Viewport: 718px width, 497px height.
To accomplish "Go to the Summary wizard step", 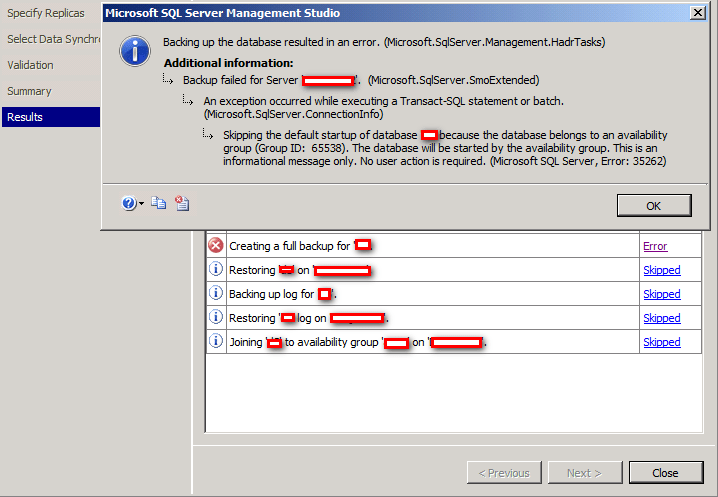I will coord(29,91).
